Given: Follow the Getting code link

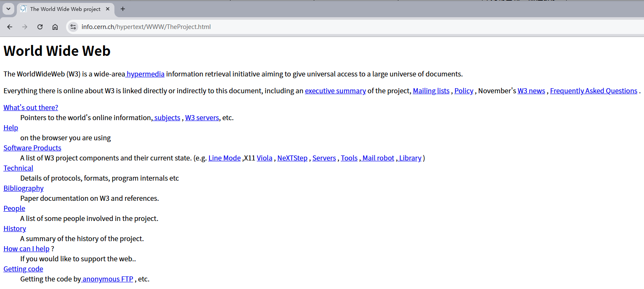Looking at the screenshot, I should [x=23, y=269].
